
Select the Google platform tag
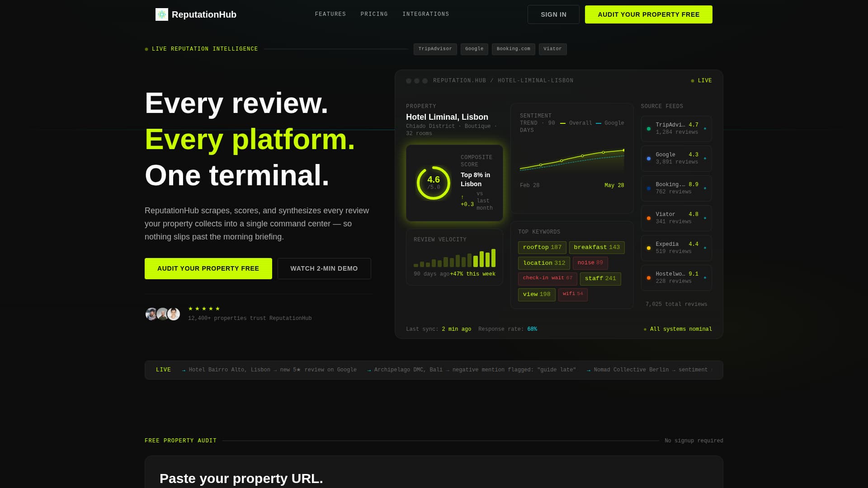[x=474, y=49]
